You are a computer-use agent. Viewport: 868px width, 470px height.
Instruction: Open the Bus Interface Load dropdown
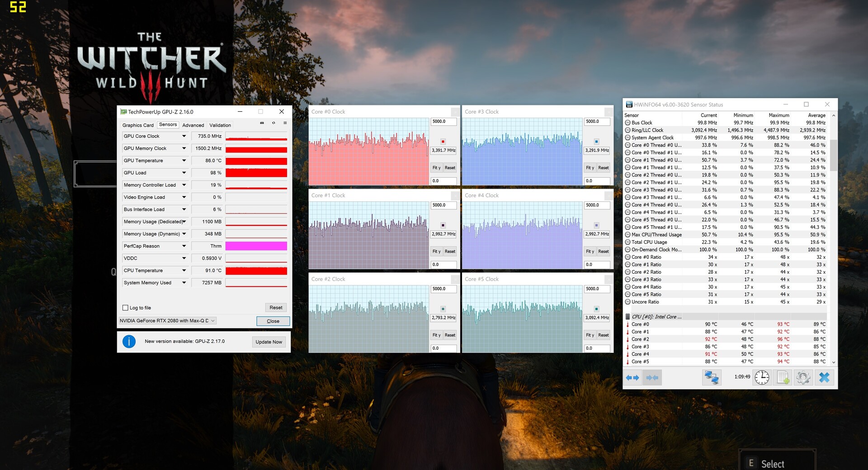click(x=184, y=209)
